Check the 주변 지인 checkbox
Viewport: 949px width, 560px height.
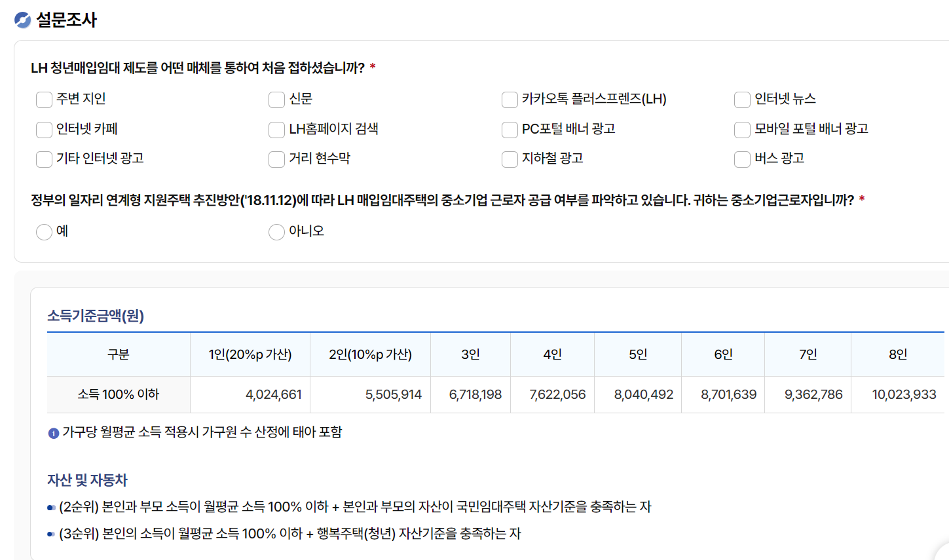point(44,100)
